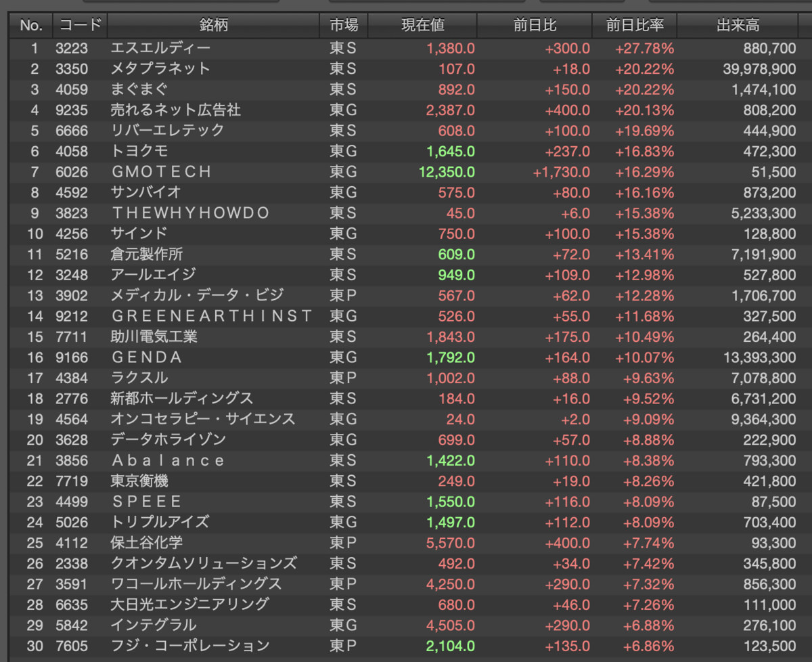Image resolution: width=812 pixels, height=662 pixels.
Task: Select the インテグラル stock name
Action: [153, 625]
